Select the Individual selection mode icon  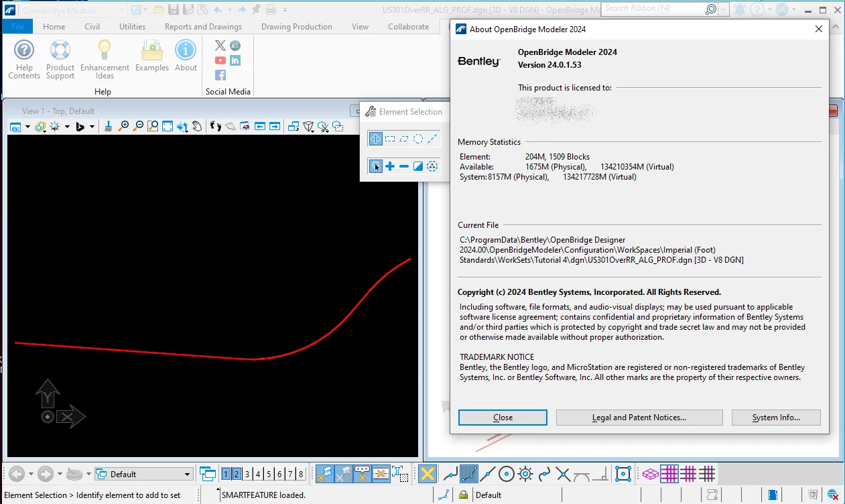click(375, 139)
